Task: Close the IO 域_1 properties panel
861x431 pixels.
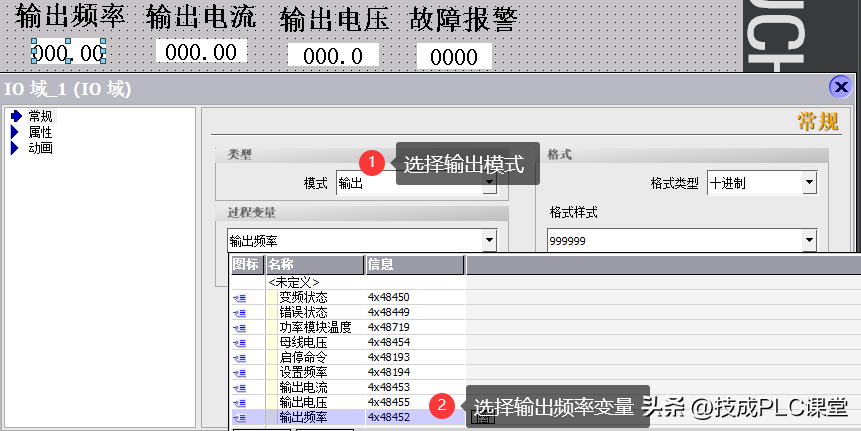Action: click(840, 88)
